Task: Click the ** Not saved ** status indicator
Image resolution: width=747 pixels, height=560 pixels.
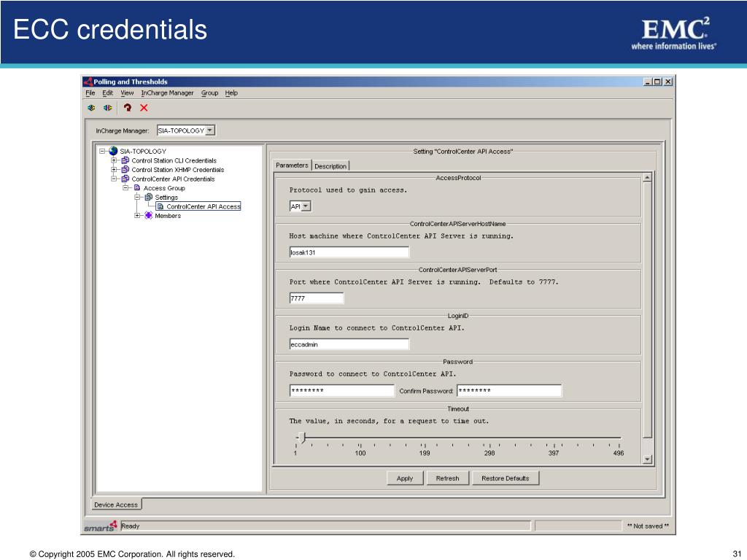Action: pyautogui.click(x=648, y=526)
